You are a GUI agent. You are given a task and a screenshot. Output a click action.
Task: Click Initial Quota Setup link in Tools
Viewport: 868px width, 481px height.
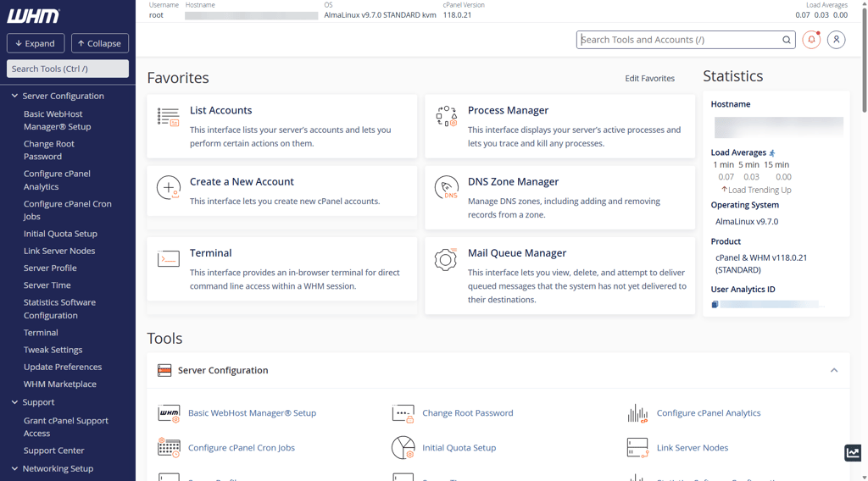[x=459, y=448]
